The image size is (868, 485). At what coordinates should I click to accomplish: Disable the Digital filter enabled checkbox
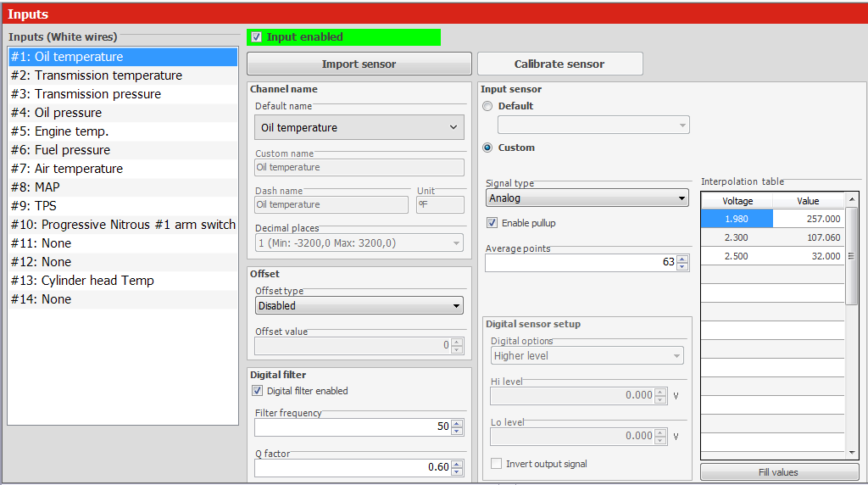(x=258, y=391)
